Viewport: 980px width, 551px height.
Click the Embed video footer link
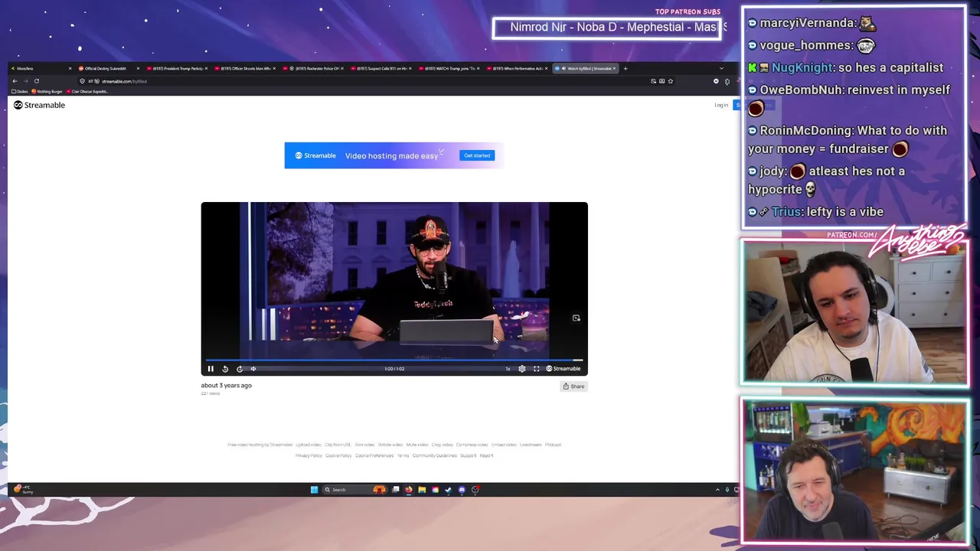504,445
